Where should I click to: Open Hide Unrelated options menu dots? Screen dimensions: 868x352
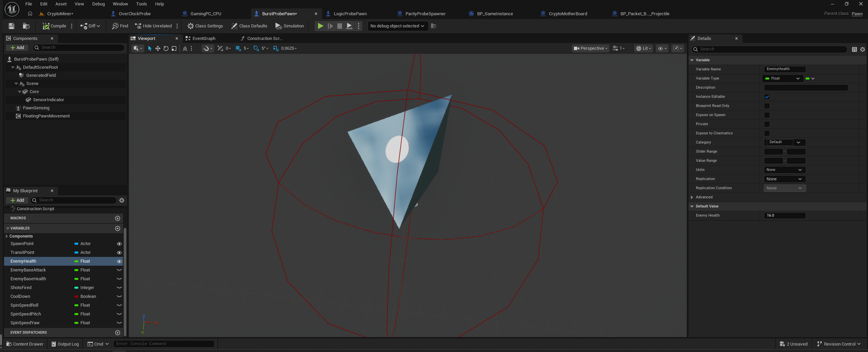pos(178,26)
